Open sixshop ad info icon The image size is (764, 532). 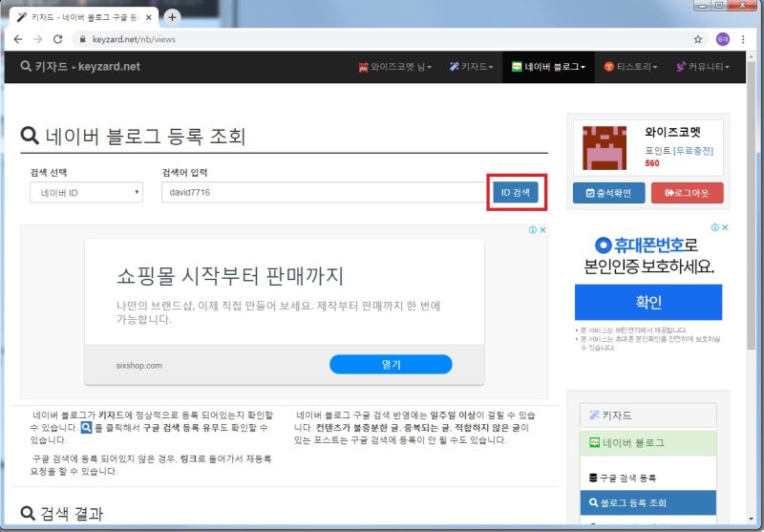(533, 230)
